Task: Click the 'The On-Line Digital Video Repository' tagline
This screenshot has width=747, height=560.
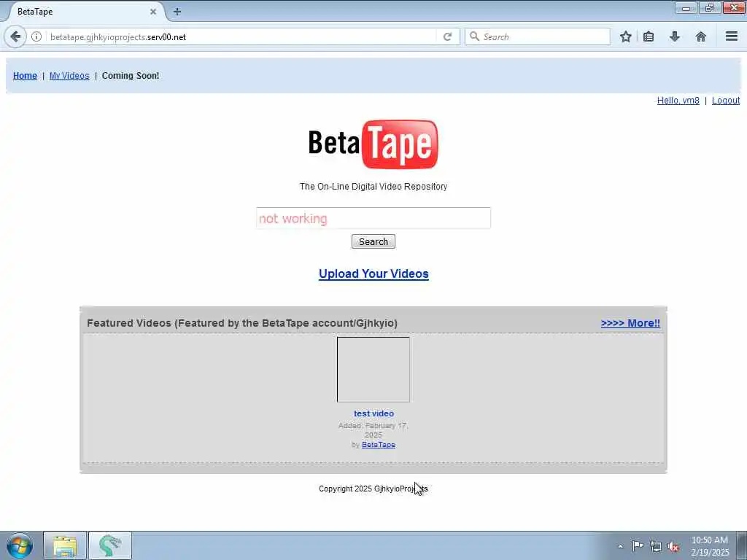Action: point(373,186)
